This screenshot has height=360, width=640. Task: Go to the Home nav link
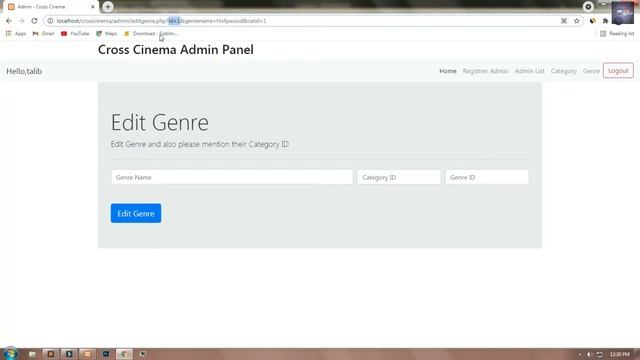point(448,71)
